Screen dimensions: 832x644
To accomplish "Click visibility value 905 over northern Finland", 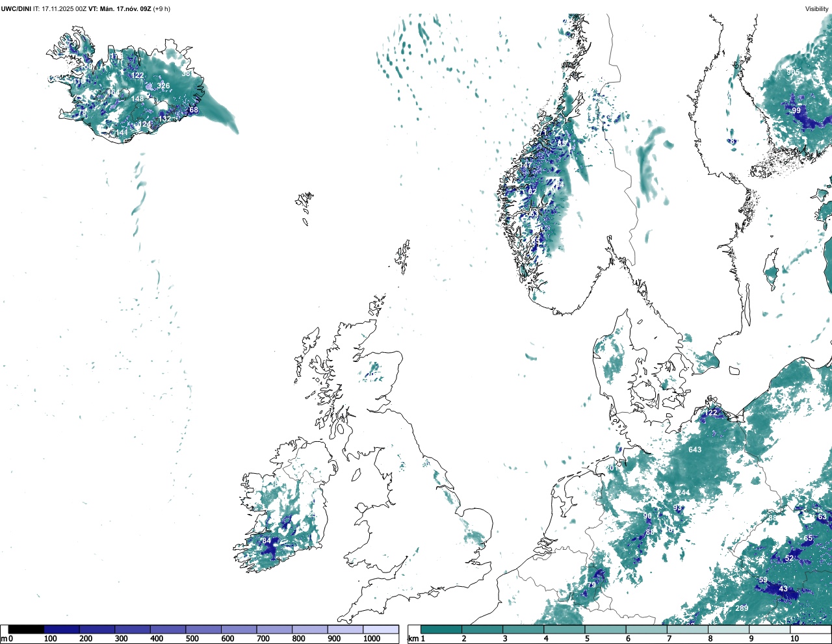I will pos(794,72).
